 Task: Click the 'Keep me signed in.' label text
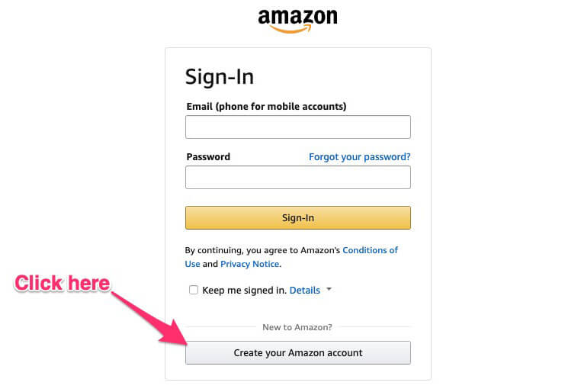tap(245, 290)
